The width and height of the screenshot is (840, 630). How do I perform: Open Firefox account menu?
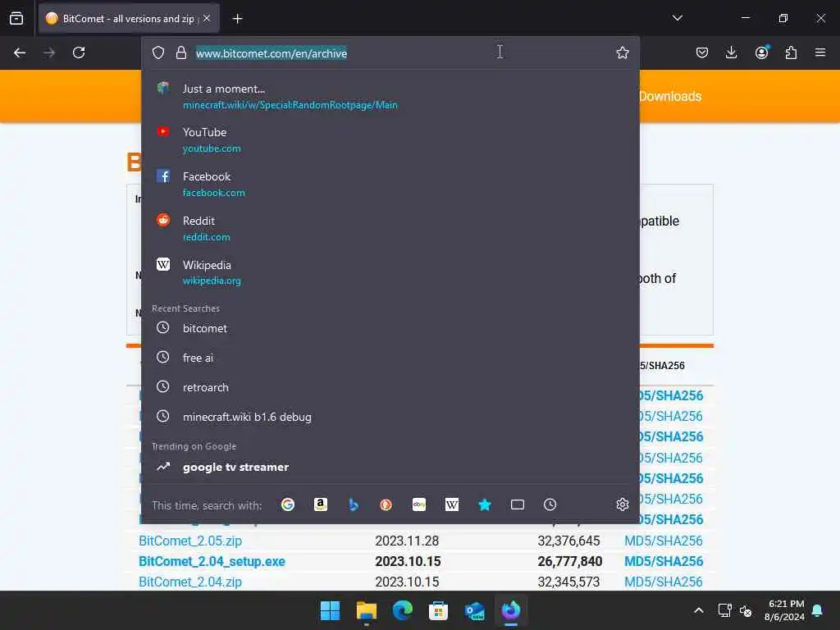pos(761,52)
